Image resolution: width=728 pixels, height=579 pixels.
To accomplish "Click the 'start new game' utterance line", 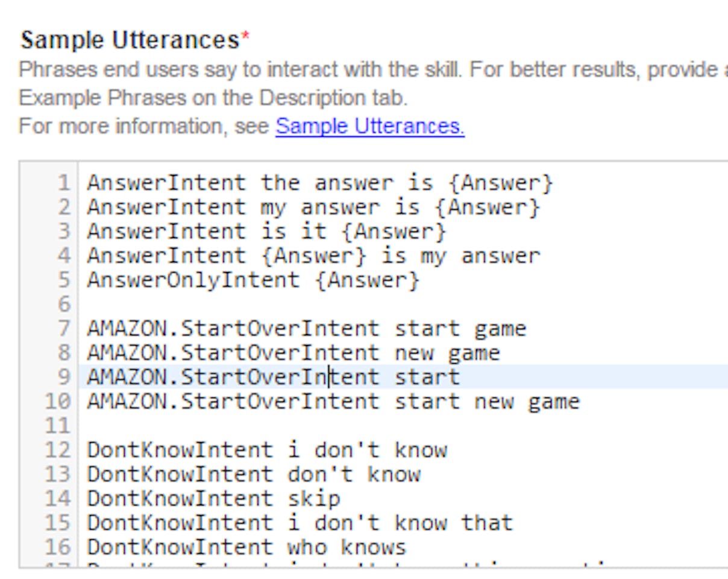I will 333,402.
